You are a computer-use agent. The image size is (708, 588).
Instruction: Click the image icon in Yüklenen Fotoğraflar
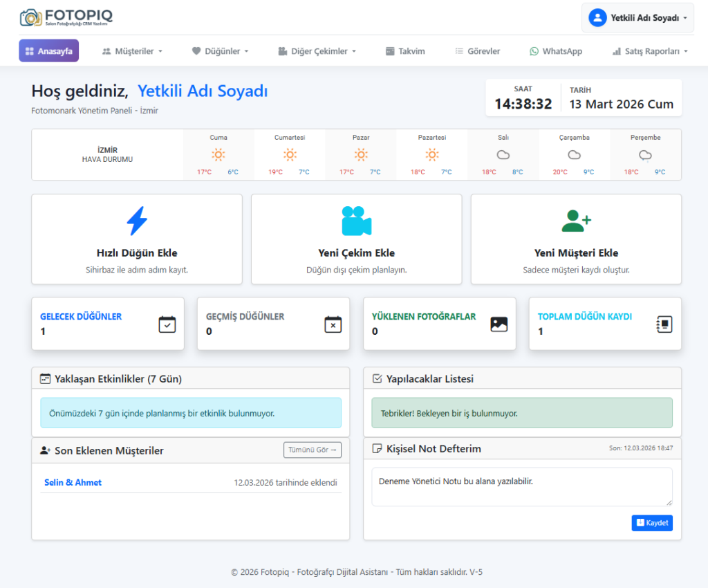pos(499,324)
